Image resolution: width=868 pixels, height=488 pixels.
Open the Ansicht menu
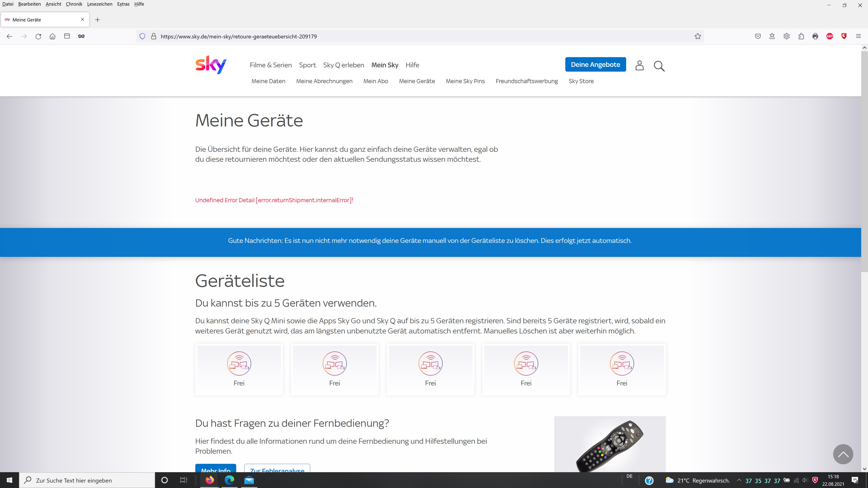[x=53, y=4]
